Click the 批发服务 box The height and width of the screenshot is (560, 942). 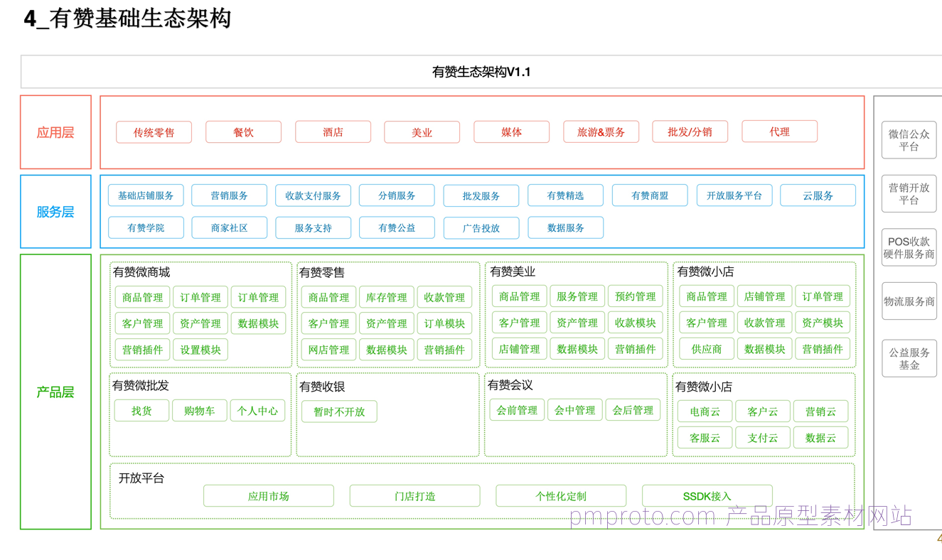point(481,196)
